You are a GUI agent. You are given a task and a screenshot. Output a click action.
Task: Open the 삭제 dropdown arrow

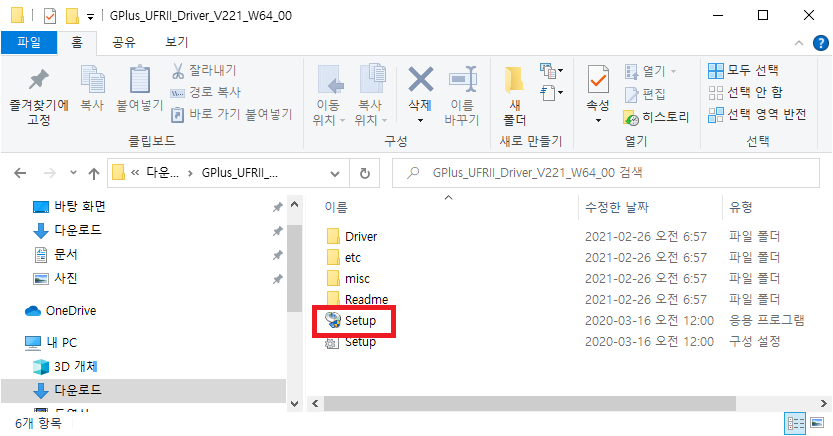[x=420, y=121]
